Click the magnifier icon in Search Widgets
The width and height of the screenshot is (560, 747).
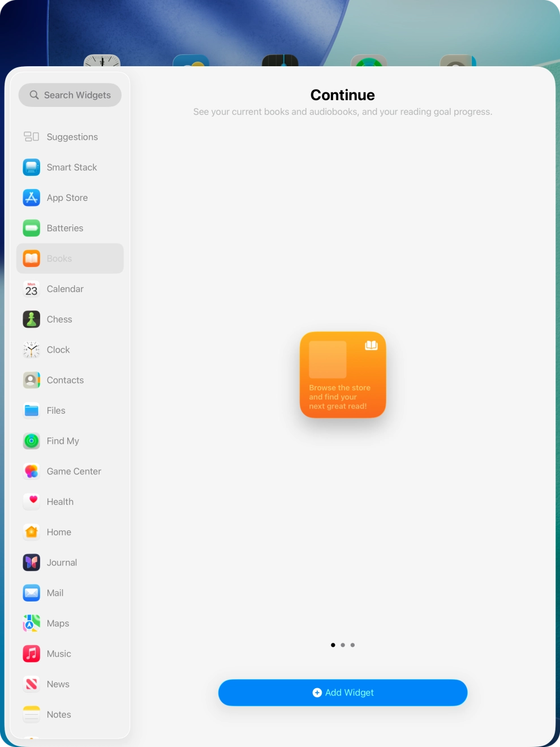(35, 95)
